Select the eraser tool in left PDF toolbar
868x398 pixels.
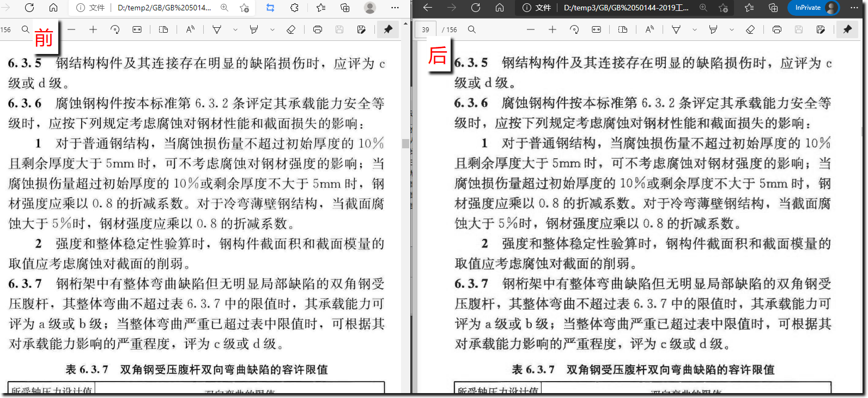click(x=291, y=29)
